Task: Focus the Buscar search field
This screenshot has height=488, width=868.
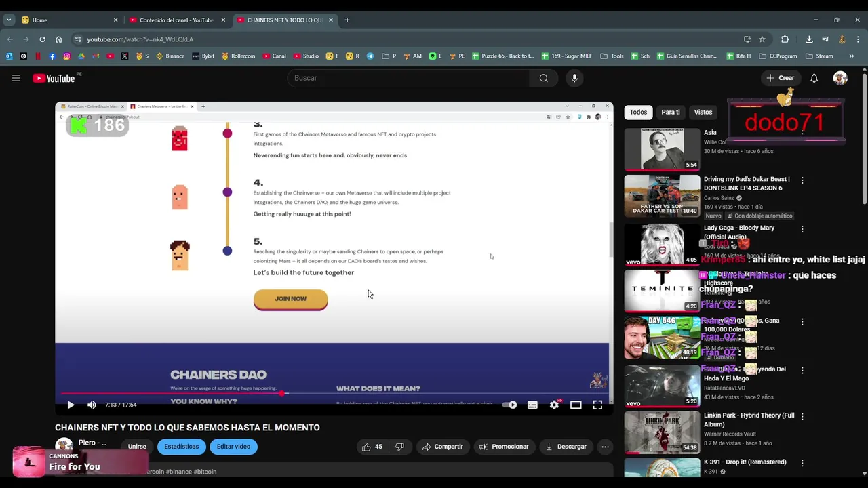Action: tap(409, 78)
